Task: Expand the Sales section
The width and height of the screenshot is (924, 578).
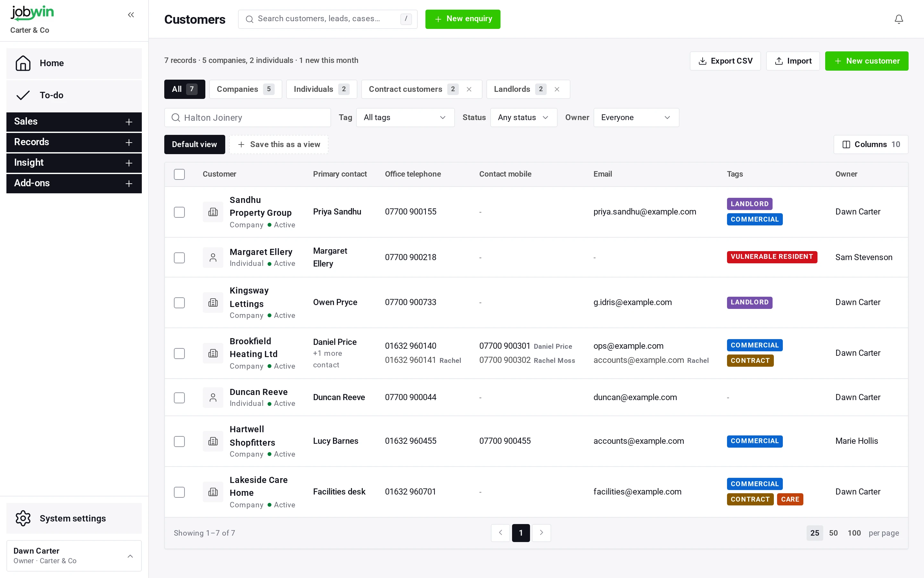Action: pos(74,122)
